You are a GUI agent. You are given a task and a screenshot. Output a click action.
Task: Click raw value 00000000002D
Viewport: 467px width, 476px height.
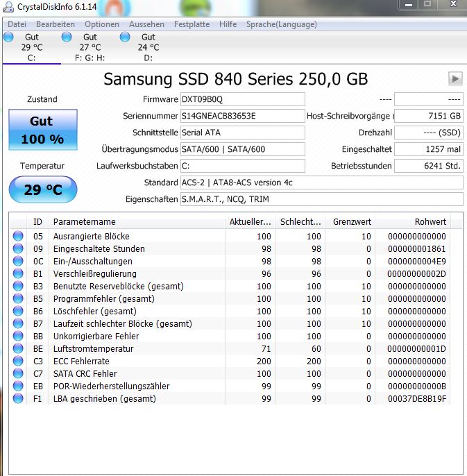(x=416, y=273)
